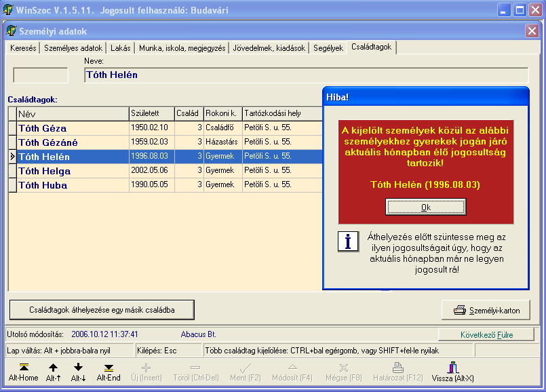Click the Született column header

[152, 114]
